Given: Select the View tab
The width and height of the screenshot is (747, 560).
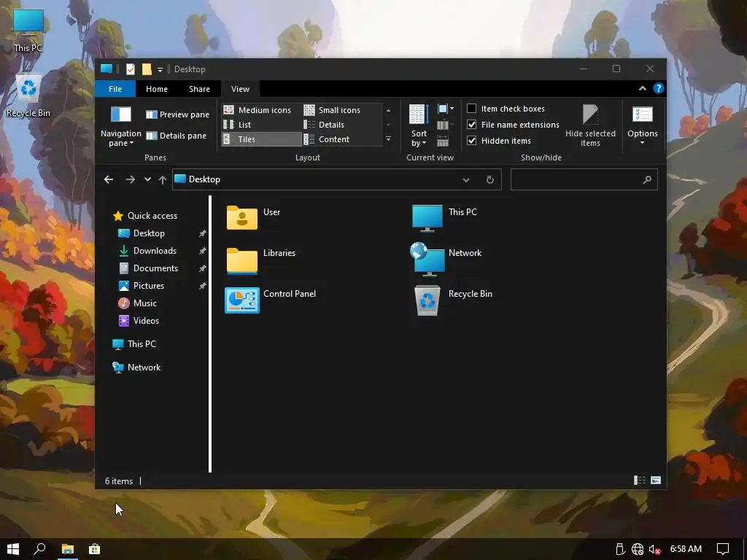Looking at the screenshot, I should point(240,89).
